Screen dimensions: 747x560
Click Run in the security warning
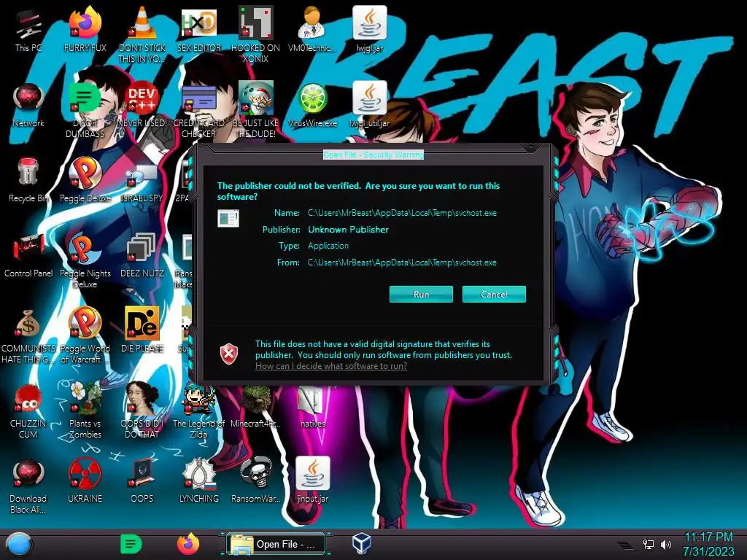tap(421, 295)
